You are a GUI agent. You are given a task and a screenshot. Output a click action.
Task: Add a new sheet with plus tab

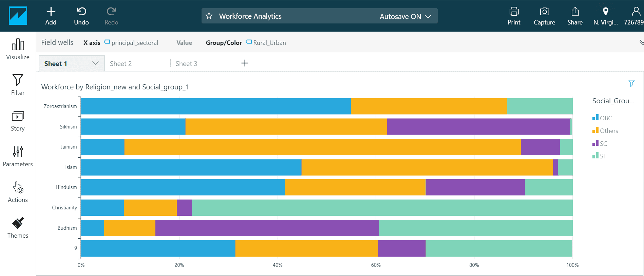click(x=245, y=63)
